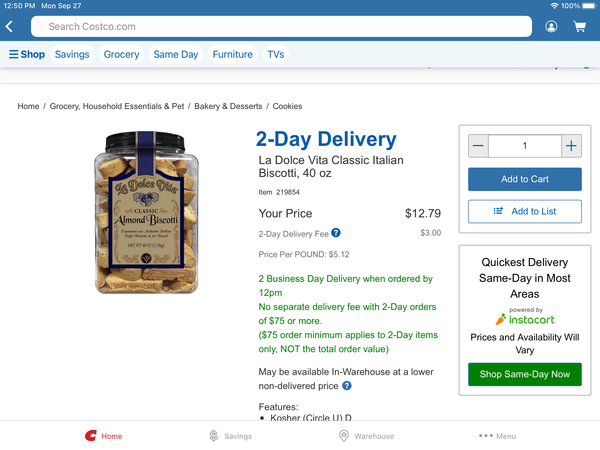Tap the Search Costco.com field
The image size is (600, 450).
[x=280, y=26]
